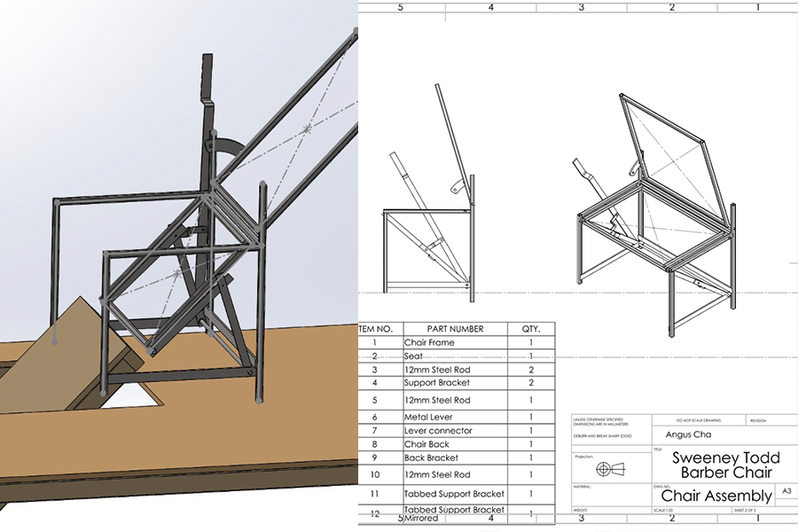Screen dimensions: 798x532
Task: Click the 'DO NOT SCALE DRAWING' note
Action: coord(700,419)
